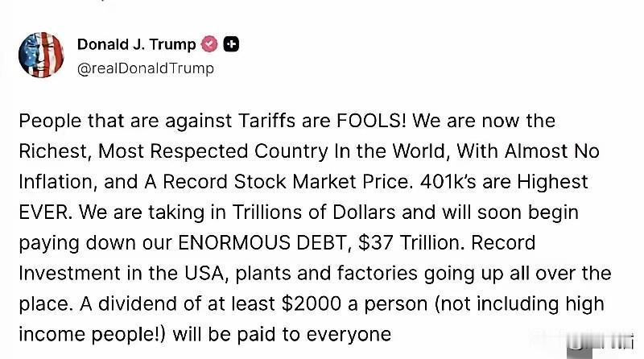Click the blurred watermark in the bottom corner
Viewport: 644px width, 359px height.
click(600, 343)
